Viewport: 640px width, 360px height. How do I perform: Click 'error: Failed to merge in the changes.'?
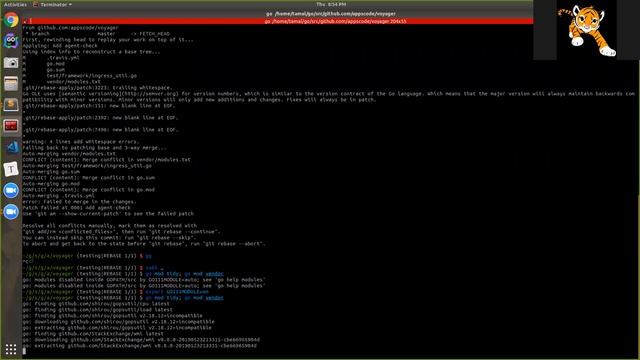(x=79, y=202)
